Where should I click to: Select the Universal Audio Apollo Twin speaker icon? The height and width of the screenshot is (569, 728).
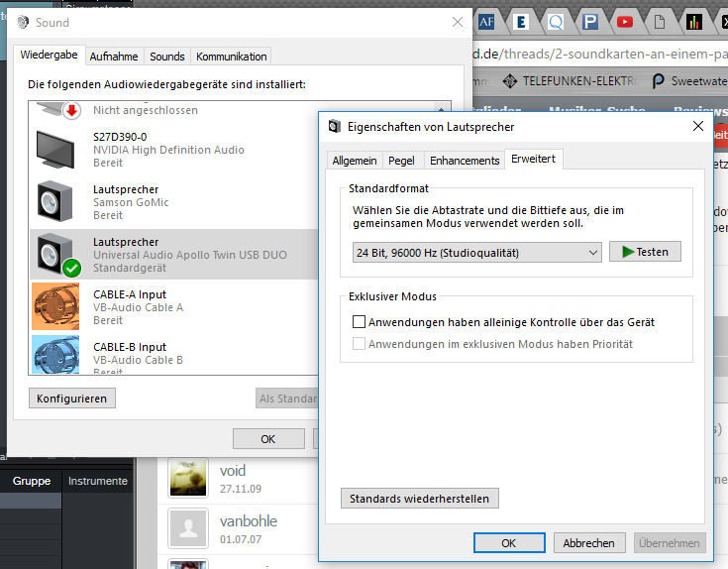click(57, 254)
